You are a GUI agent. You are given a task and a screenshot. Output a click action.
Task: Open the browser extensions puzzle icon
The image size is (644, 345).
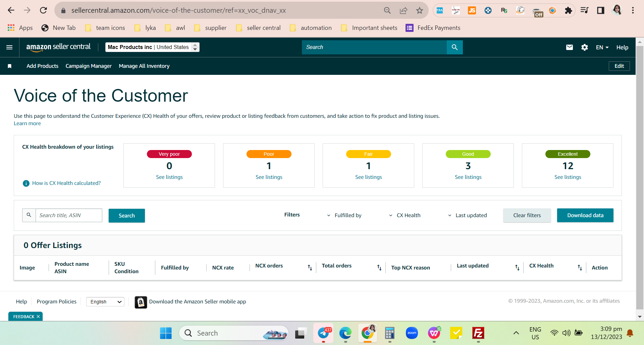(x=568, y=10)
